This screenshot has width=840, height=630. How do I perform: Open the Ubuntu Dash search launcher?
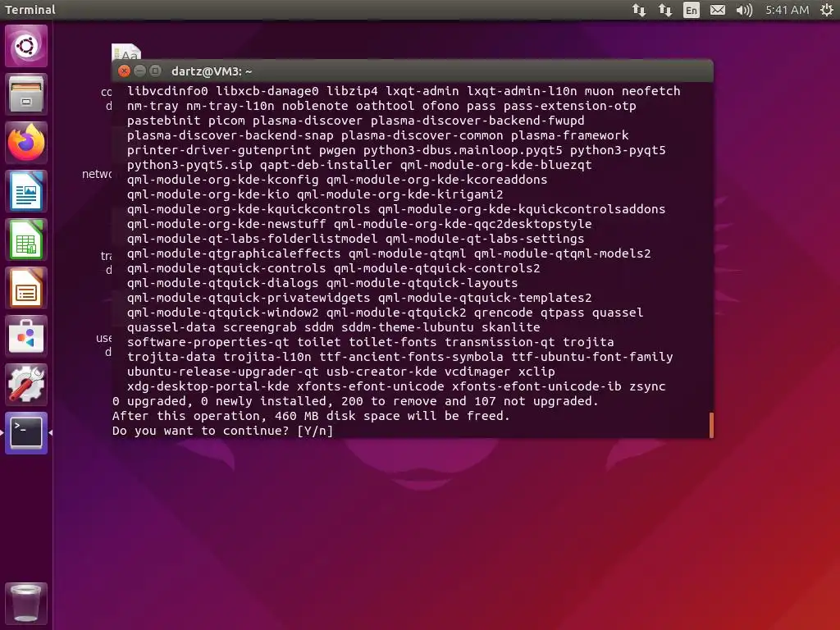tap(26, 46)
